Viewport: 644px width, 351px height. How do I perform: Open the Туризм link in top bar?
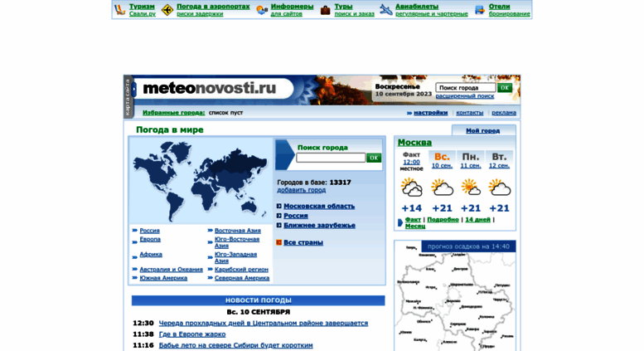142,7
